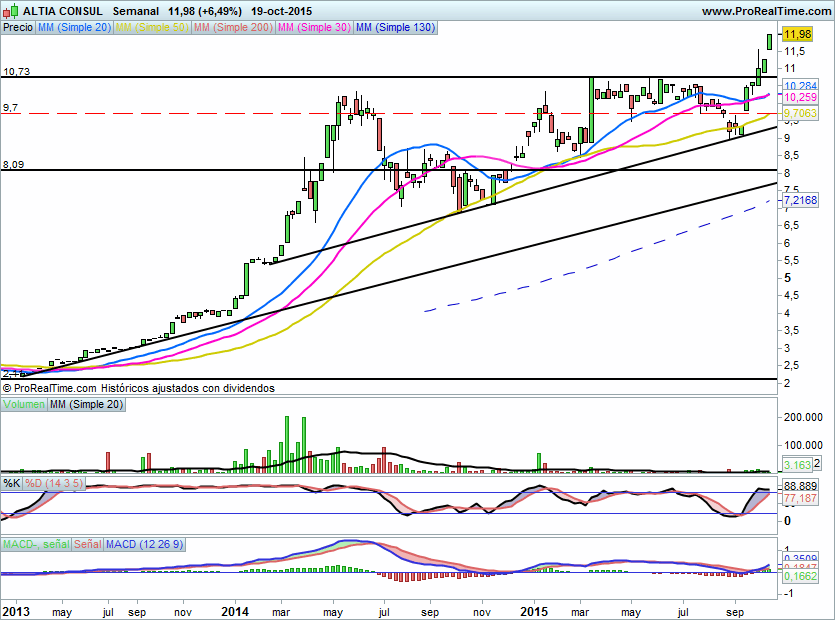
Task: Click the -1 value on MACD axis
Action: point(788,593)
